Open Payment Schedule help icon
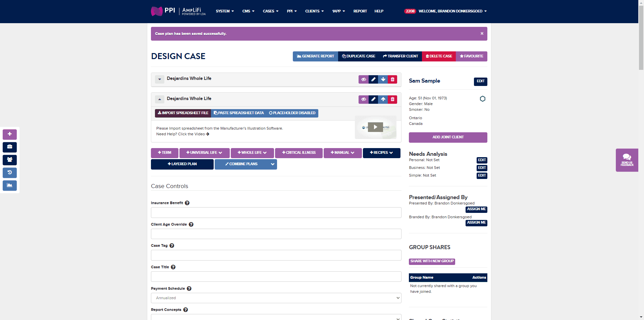This screenshot has height=320, width=644. pos(189,288)
